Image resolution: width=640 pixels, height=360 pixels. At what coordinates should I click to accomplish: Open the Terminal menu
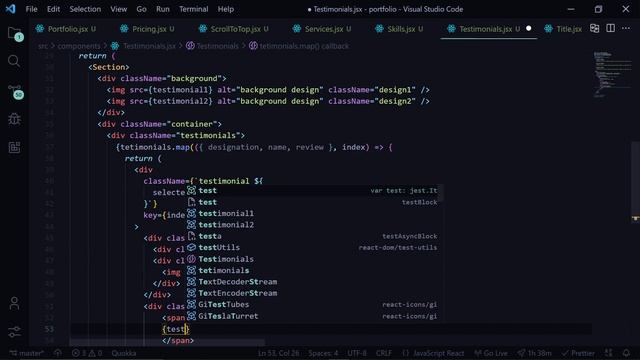(193, 9)
